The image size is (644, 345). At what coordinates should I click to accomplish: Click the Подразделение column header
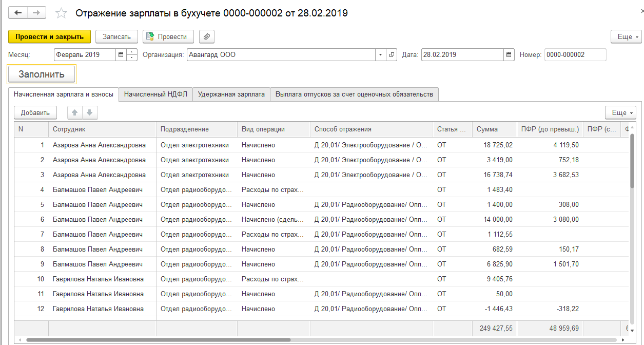coord(197,129)
